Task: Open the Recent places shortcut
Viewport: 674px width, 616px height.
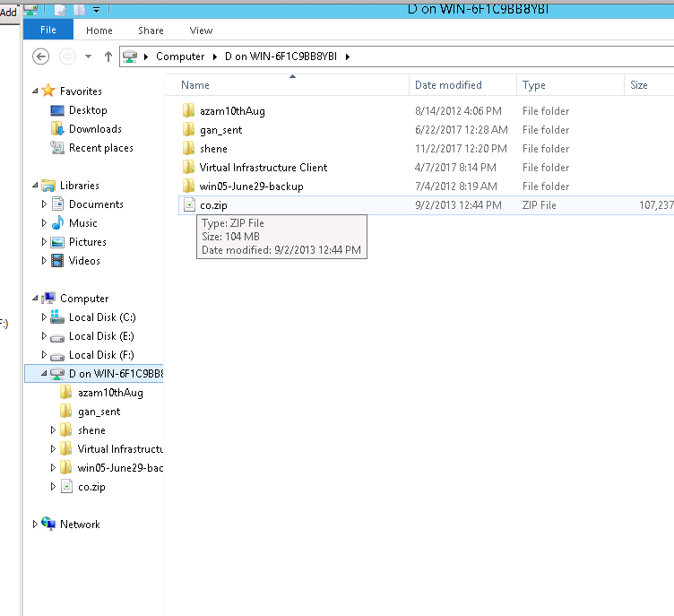Action: (x=100, y=148)
